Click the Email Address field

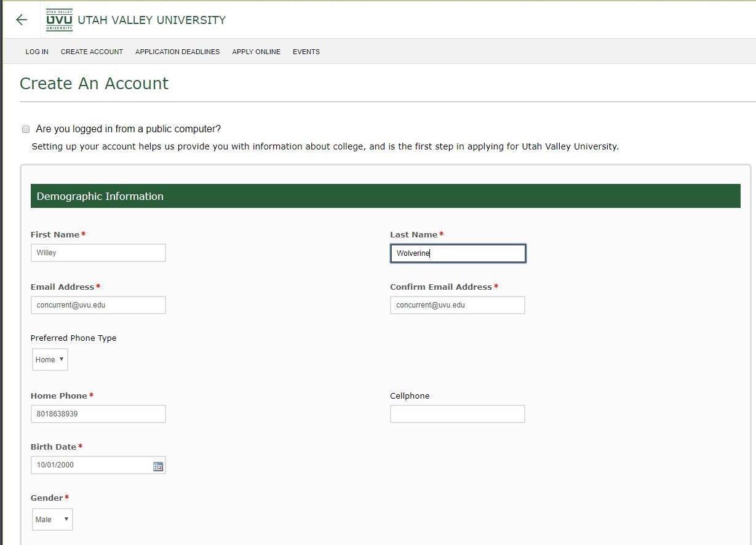pos(98,305)
